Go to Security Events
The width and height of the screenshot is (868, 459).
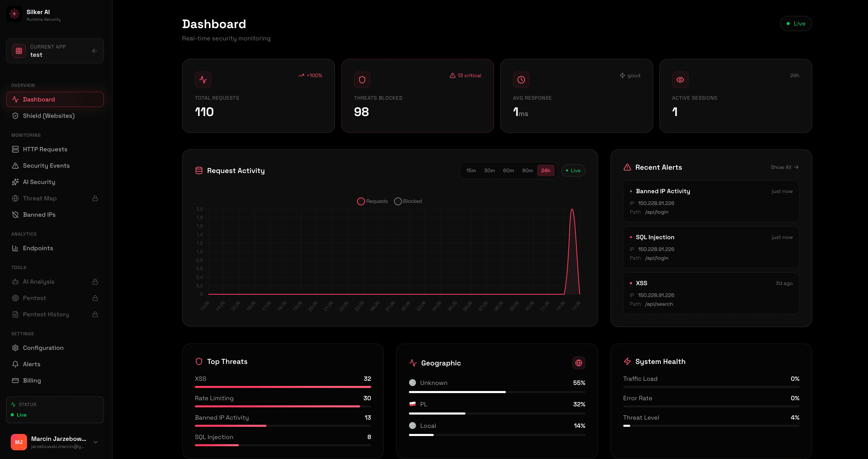(x=55, y=166)
